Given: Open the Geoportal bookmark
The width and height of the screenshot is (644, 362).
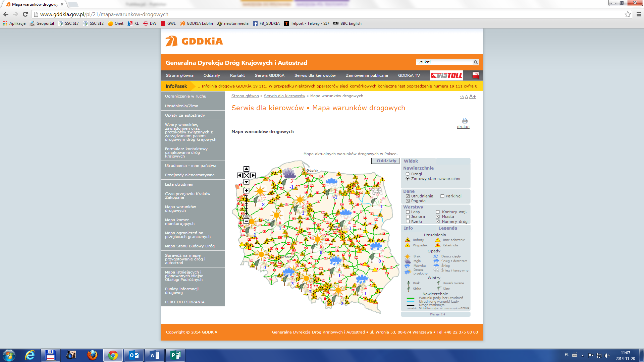Looking at the screenshot, I should 42,23.
